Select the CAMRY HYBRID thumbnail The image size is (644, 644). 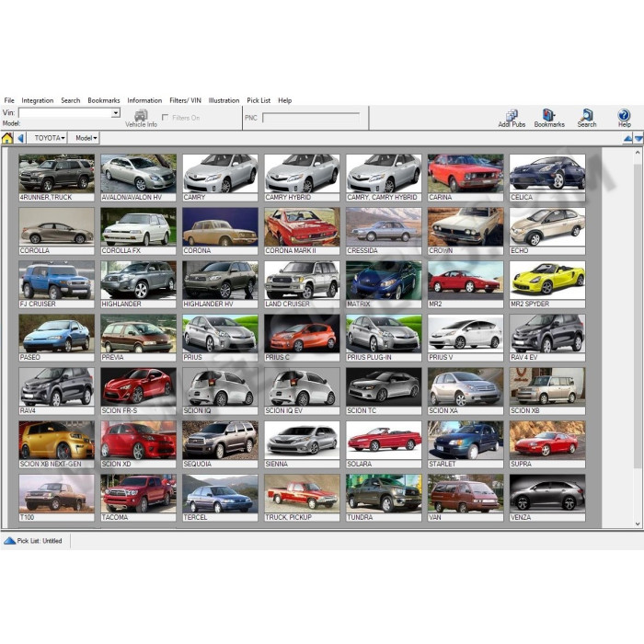[302, 178]
